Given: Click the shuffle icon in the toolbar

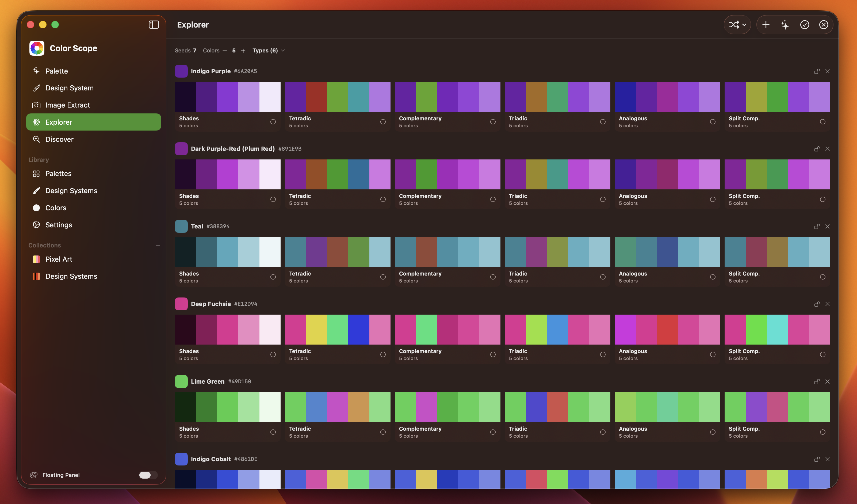Looking at the screenshot, I should pos(734,25).
